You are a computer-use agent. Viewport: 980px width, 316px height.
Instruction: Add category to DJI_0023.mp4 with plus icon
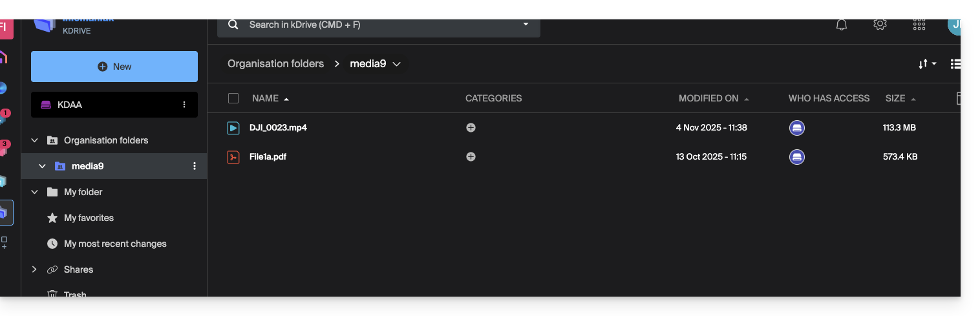471,128
